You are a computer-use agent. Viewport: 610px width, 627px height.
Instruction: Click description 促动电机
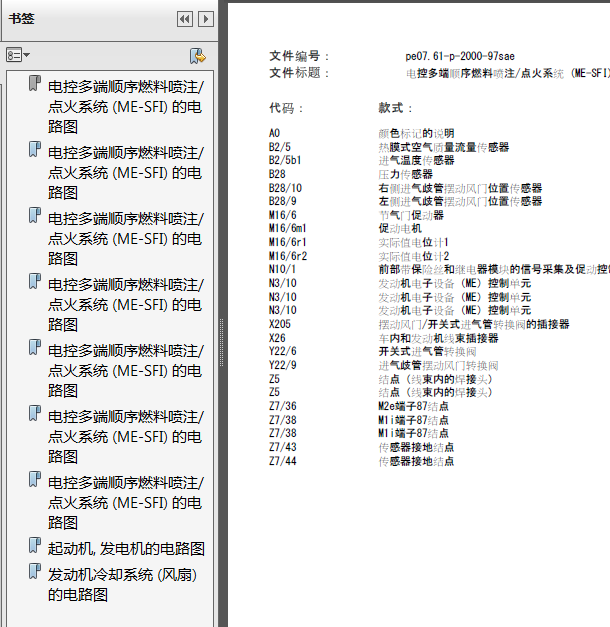[400, 228]
